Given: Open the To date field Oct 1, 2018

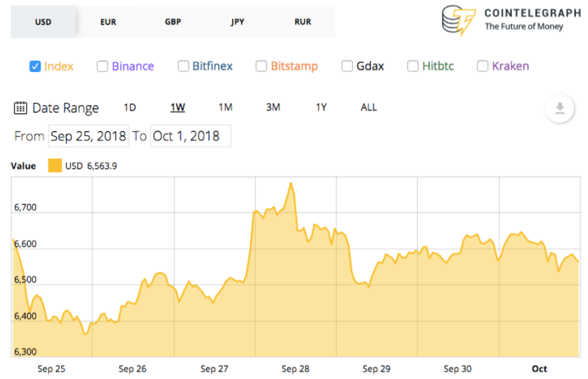Looking at the screenshot, I should click(x=190, y=136).
